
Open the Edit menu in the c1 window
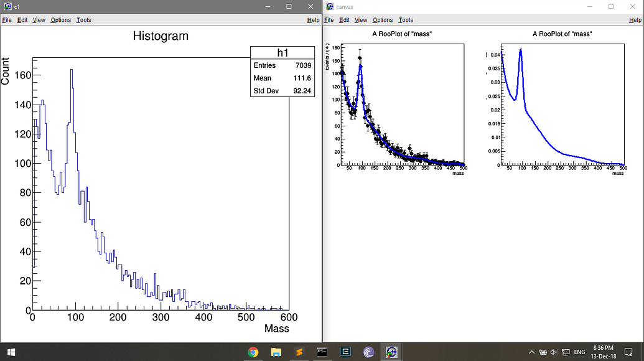pyautogui.click(x=21, y=20)
